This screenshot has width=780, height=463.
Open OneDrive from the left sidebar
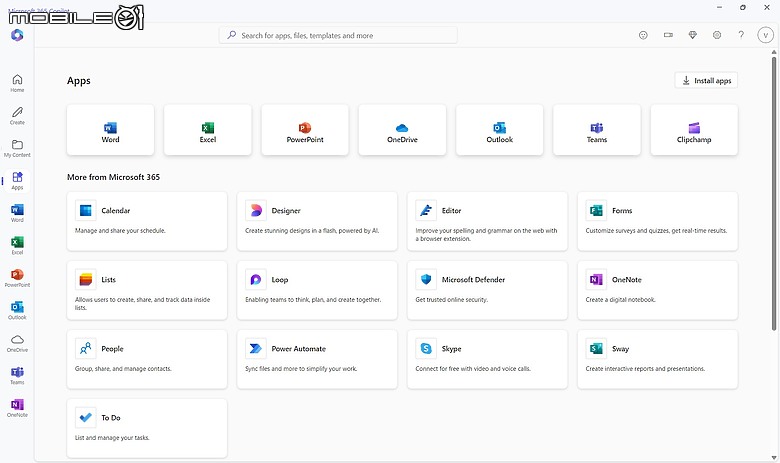(x=17, y=343)
